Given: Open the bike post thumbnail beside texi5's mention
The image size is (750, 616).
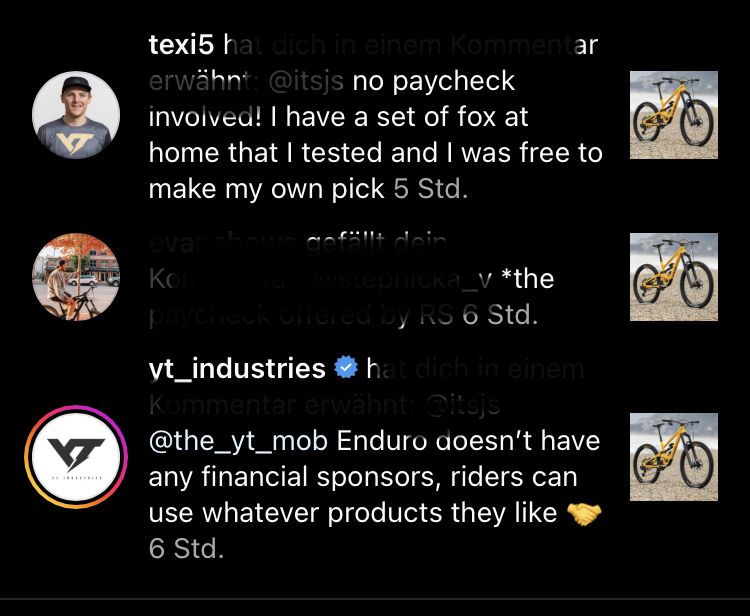Looking at the screenshot, I should (675, 115).
